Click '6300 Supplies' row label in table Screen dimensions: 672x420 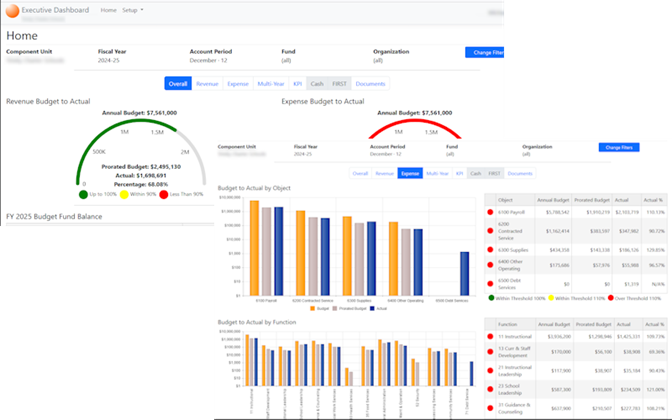[x=513, y=250]
